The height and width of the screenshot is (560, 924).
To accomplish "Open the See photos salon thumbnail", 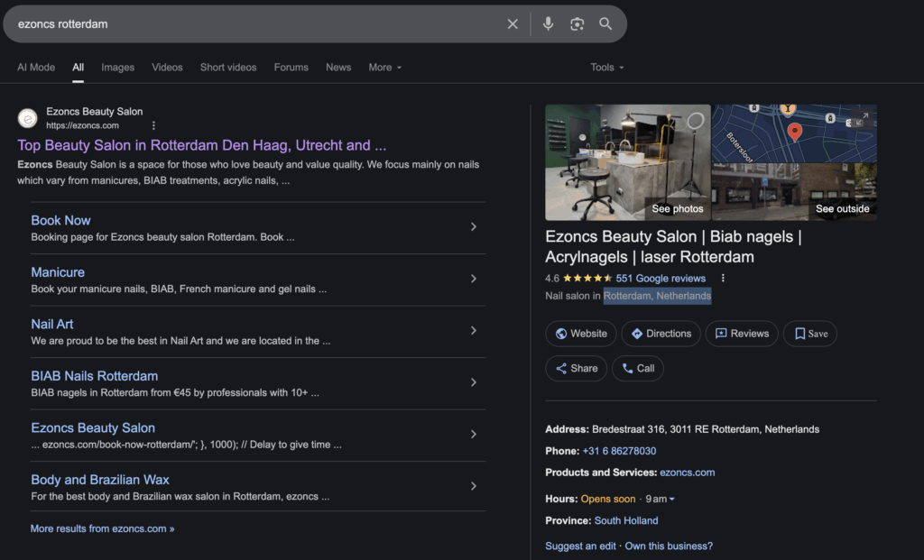I will pyautogui.click(x=628, y=162).
